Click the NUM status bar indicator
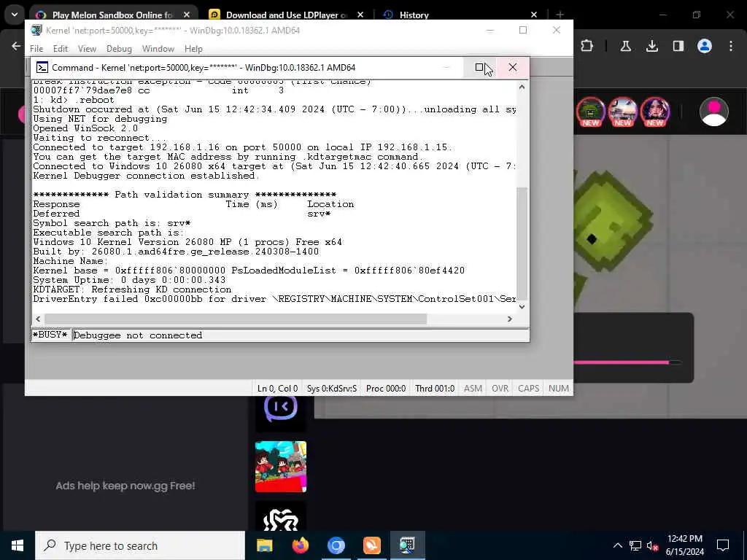Viewport: 747px width, 560px height. tap(558, 389)
